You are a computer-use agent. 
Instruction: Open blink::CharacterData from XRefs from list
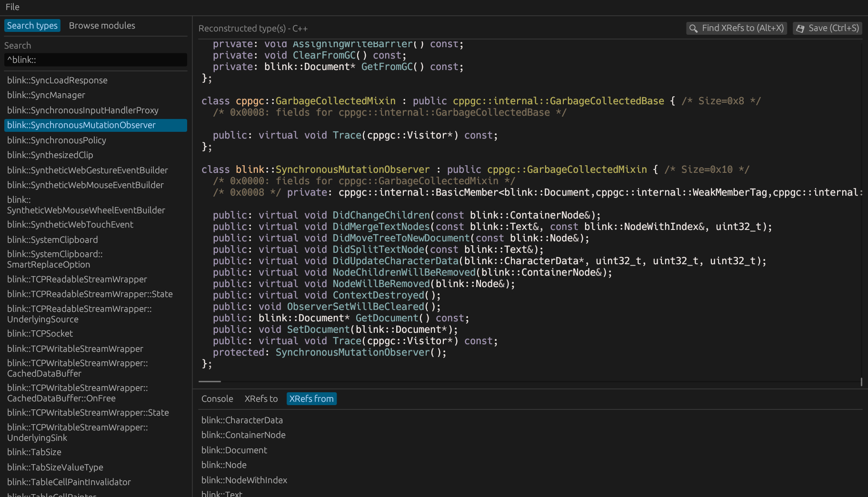click(x=242, y=420)
